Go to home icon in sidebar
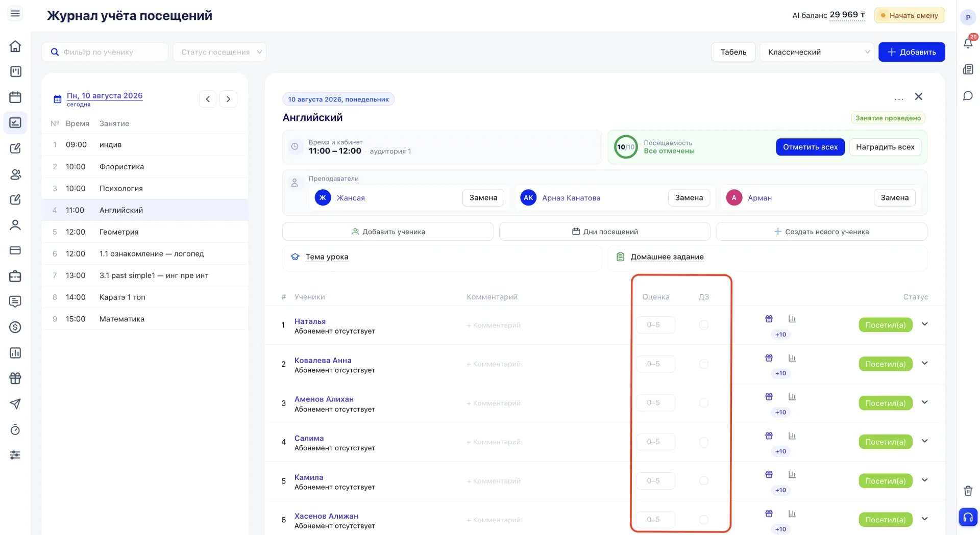980x535 pixels. 15,46
